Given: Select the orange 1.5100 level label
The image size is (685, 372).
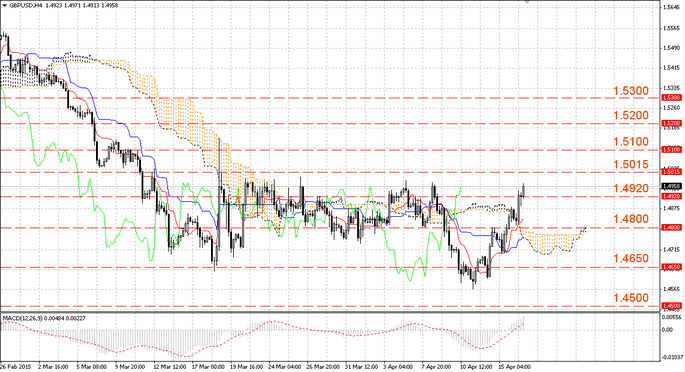Looking at the screenshot, I should [631, 141].
